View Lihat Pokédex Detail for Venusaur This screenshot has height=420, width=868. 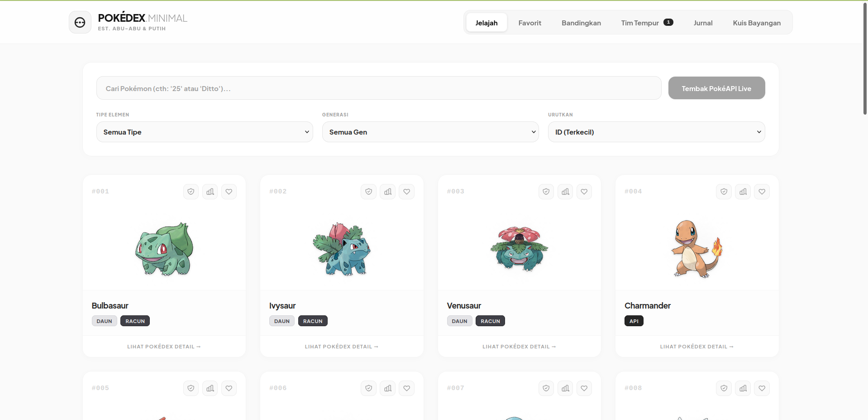click(x=519, y=347)
